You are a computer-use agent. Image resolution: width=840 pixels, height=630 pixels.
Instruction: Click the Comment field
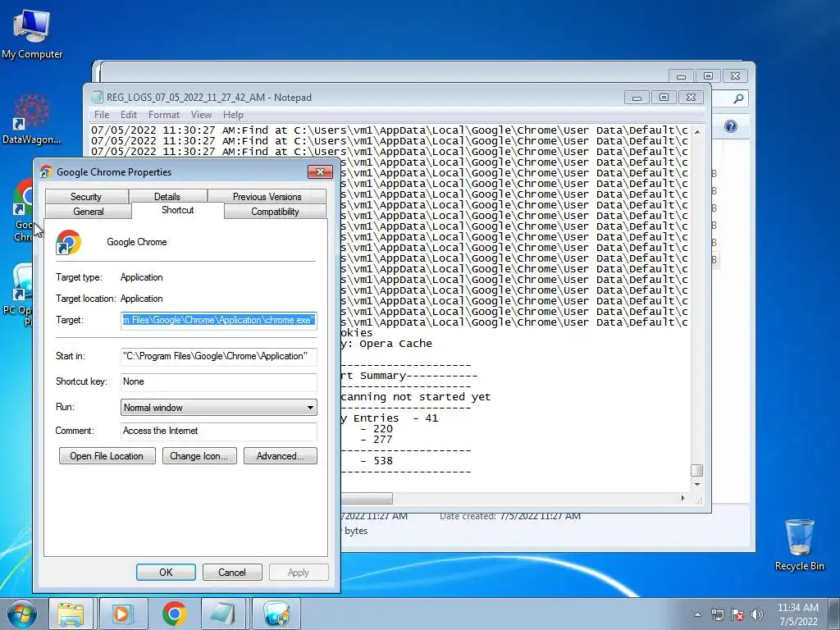click(x=218, y=431)
